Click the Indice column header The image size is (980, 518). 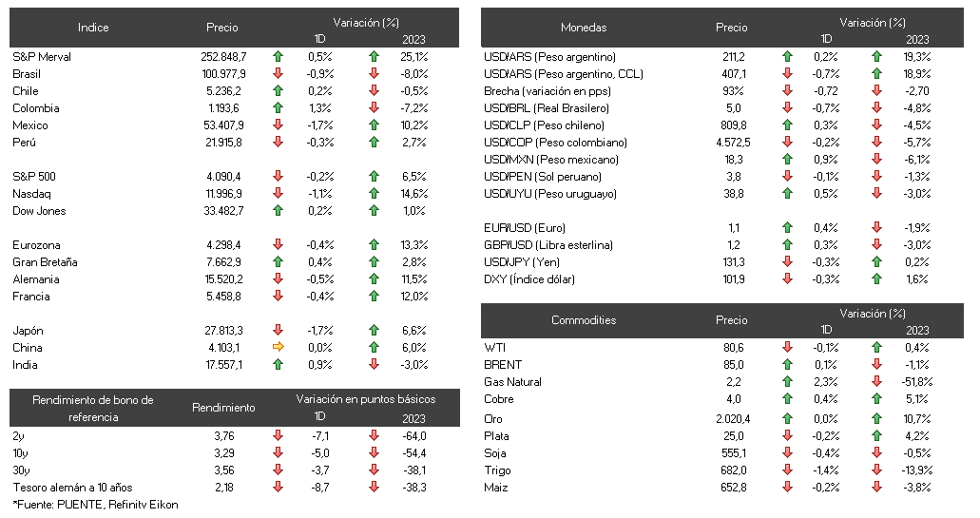[x=93, y=28]
